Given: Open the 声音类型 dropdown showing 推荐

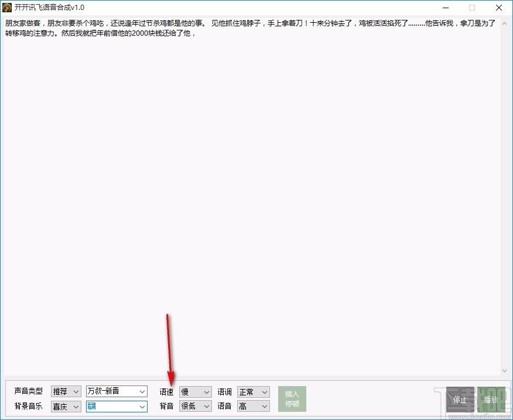Looking at the screenshot, I should coord(66,391).
